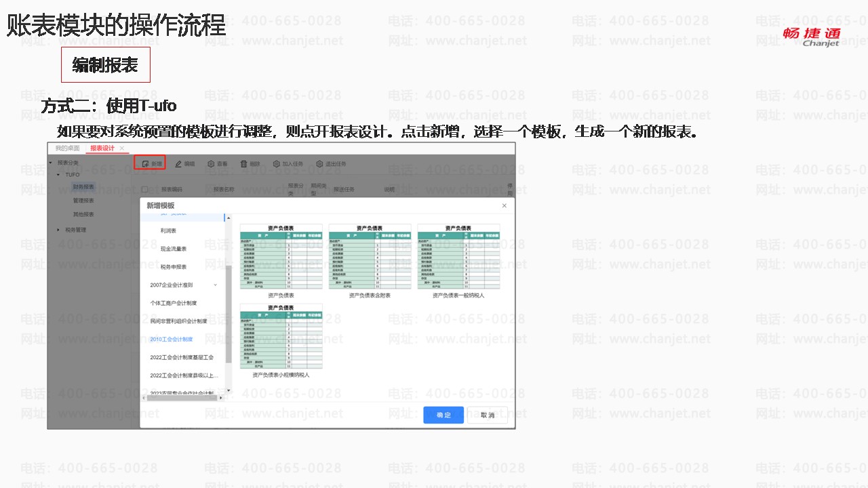Click the 确定 button
Image resolution: width=868 pixels, height=488 pixels.
click(x=443, y=415)
